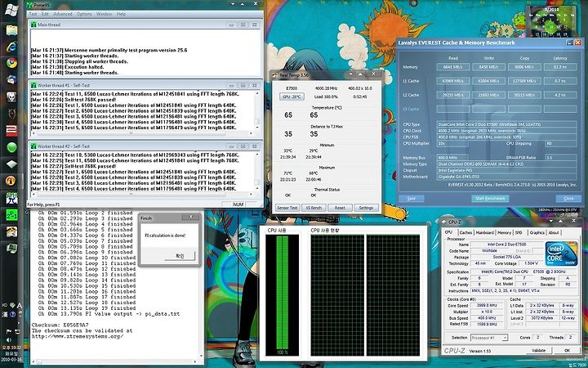This screenshot has width=588, height=368.
Task: Click the CPU-Z title bar icon
Action: click(x=444, y=222)
